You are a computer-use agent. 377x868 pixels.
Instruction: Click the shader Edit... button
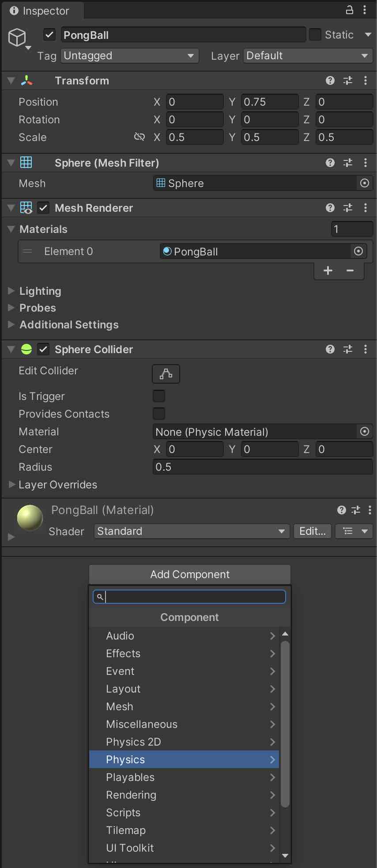tap(313, 531)
